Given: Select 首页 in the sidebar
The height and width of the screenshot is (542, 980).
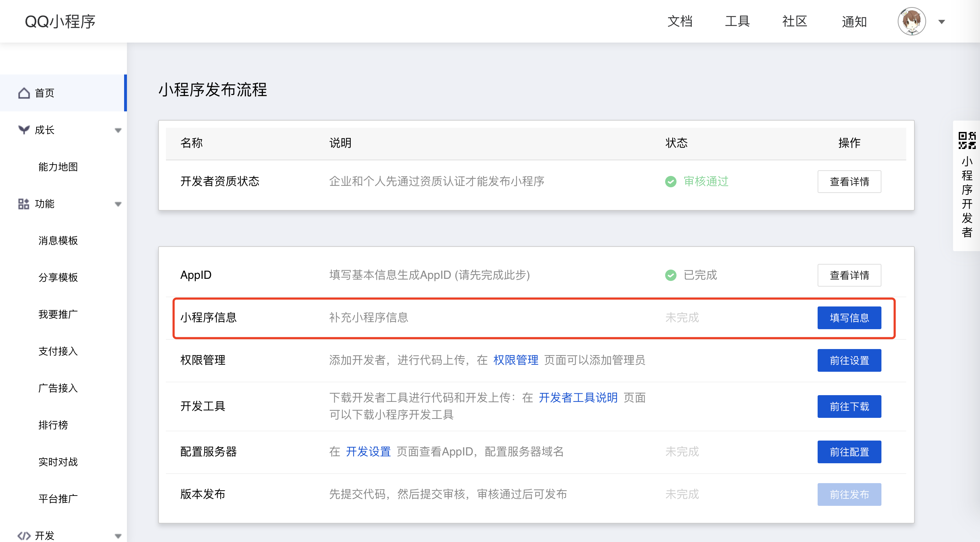Looking at the screenshot, I should [63, 93].
